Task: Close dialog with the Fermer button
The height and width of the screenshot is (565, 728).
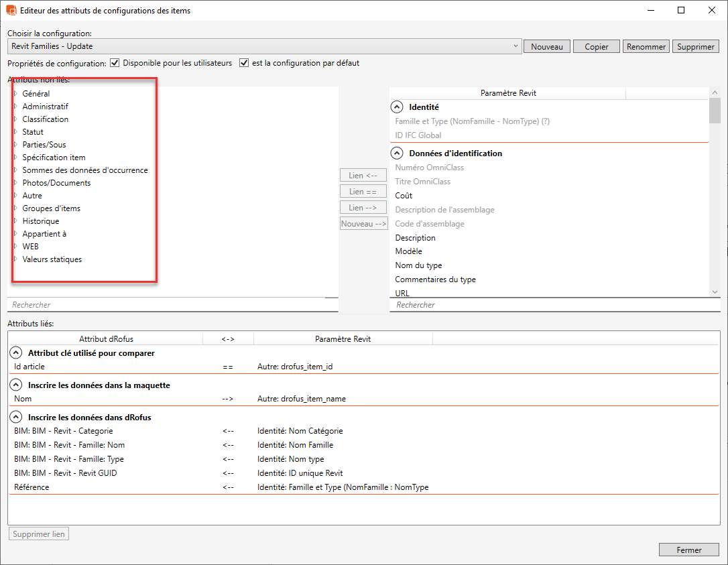Action: coord(688,550)
